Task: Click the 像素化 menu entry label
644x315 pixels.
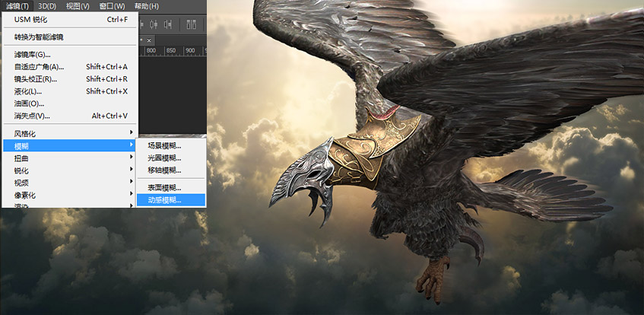Action: (24, 196)
